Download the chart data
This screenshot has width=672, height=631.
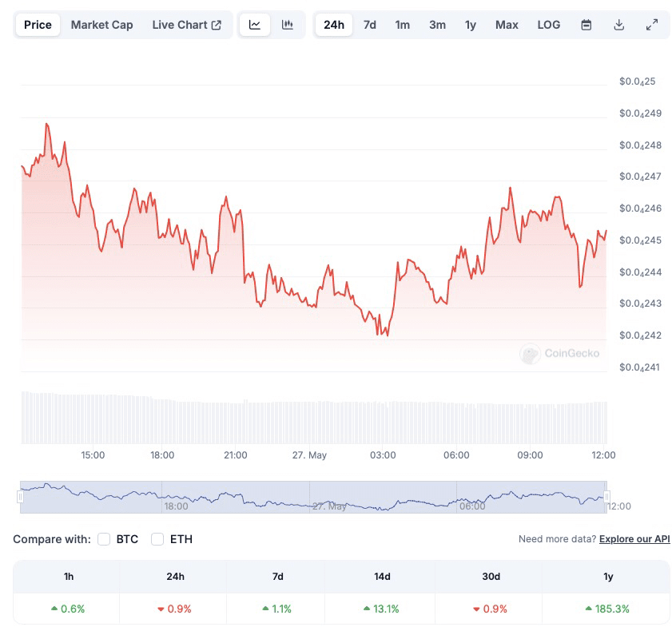(618, 25)
